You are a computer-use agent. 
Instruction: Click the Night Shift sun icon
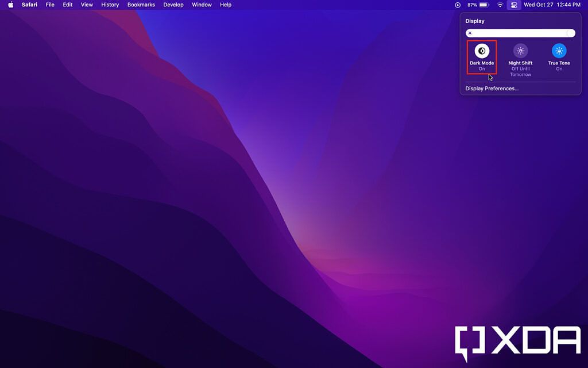click(520, 50)
